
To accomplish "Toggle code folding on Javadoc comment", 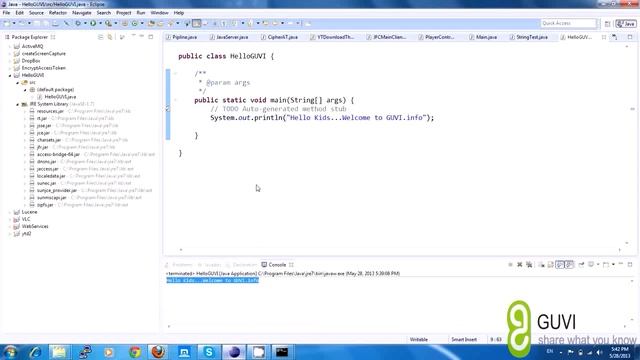I will [x=176, y=73].
